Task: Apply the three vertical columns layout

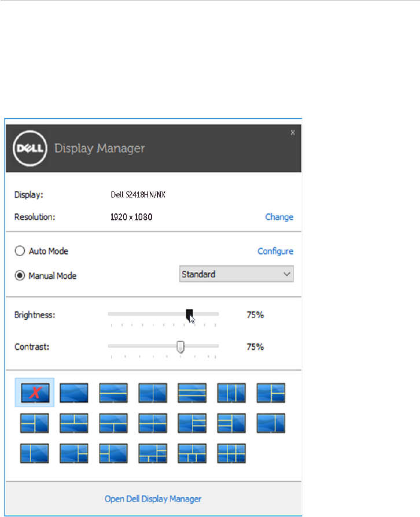Action: (x=231, y=393)
